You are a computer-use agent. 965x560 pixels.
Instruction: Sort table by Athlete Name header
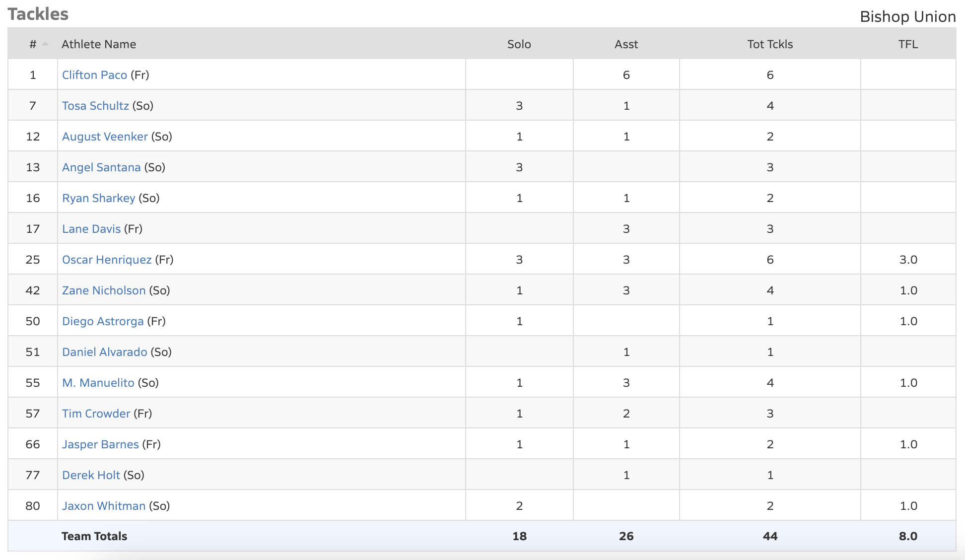(x=99, y=44)
